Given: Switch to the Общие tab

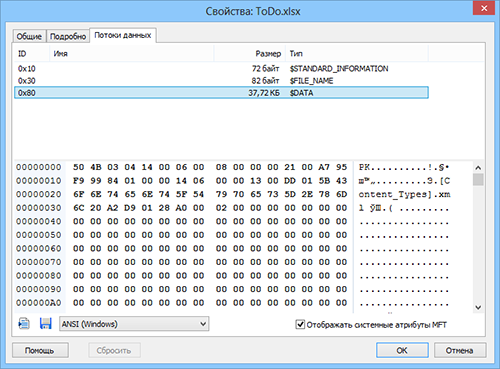Looking at the screenshot, I should (x=29, y=36).
